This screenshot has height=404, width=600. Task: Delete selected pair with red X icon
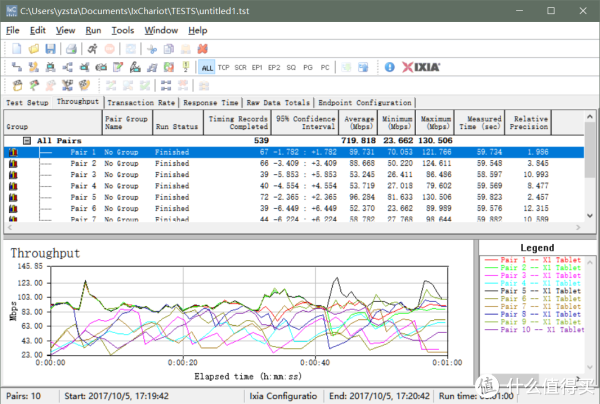click(x=202, y=49)
